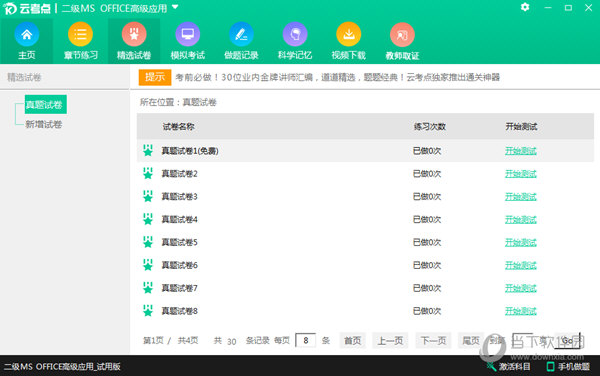Start test for 真题试卷8
600x376 pixels.
(x=520, y=311)
